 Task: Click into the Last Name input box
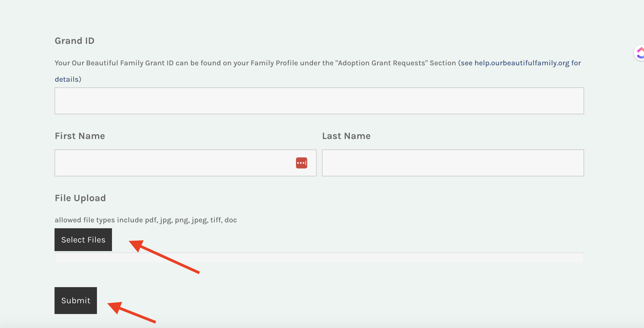(453, 163)
